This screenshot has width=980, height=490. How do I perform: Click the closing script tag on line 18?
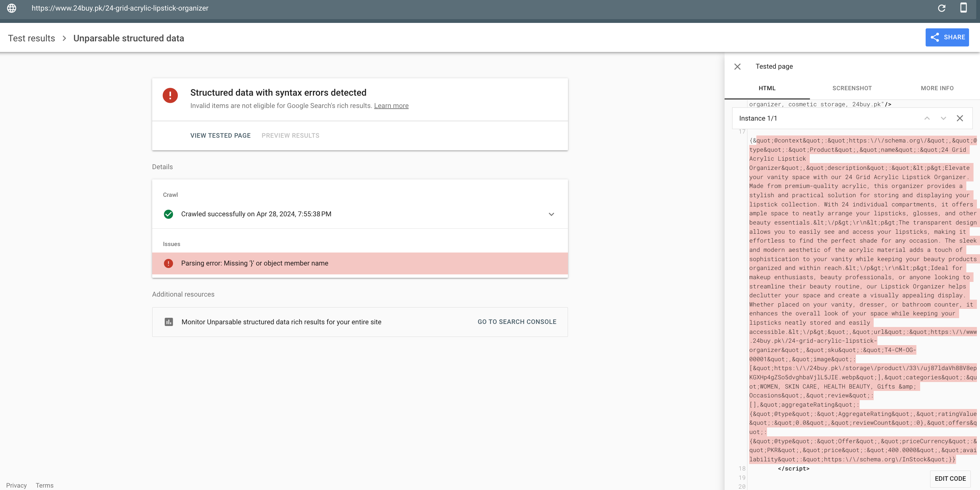pos(794,468)
